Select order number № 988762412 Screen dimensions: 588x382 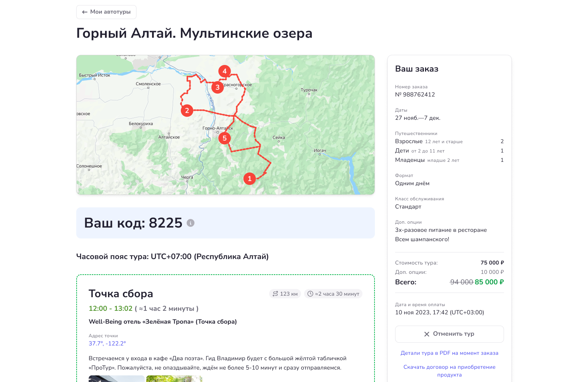click(415, 95)
